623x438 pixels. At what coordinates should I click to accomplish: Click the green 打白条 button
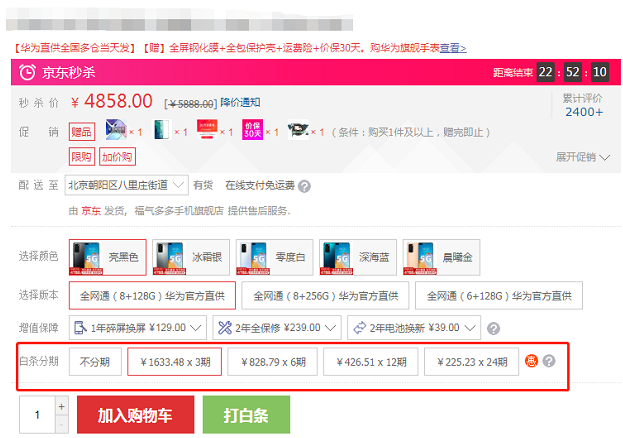pos(246,415)
